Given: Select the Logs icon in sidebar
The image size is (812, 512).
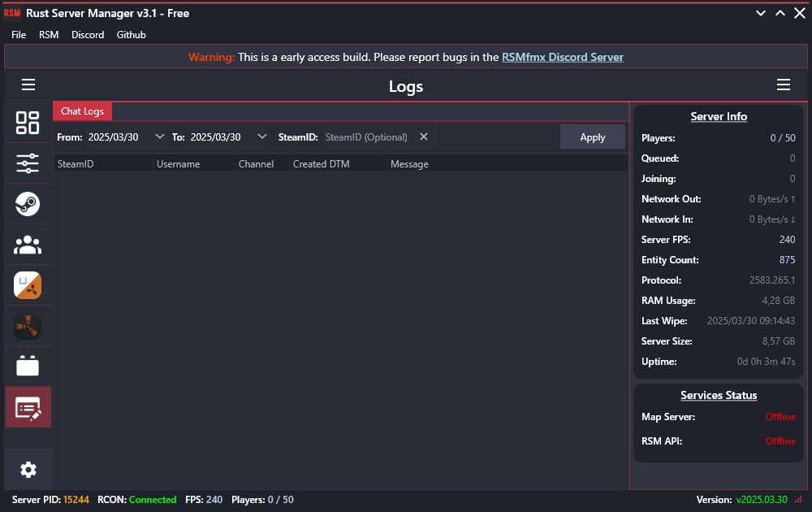Looking at the screenshot, I should (28, 407).
